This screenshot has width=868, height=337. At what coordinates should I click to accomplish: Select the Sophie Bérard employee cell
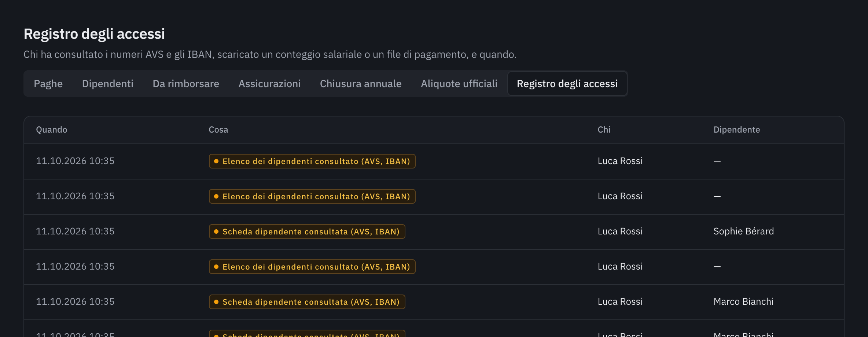tap(743, 232)
